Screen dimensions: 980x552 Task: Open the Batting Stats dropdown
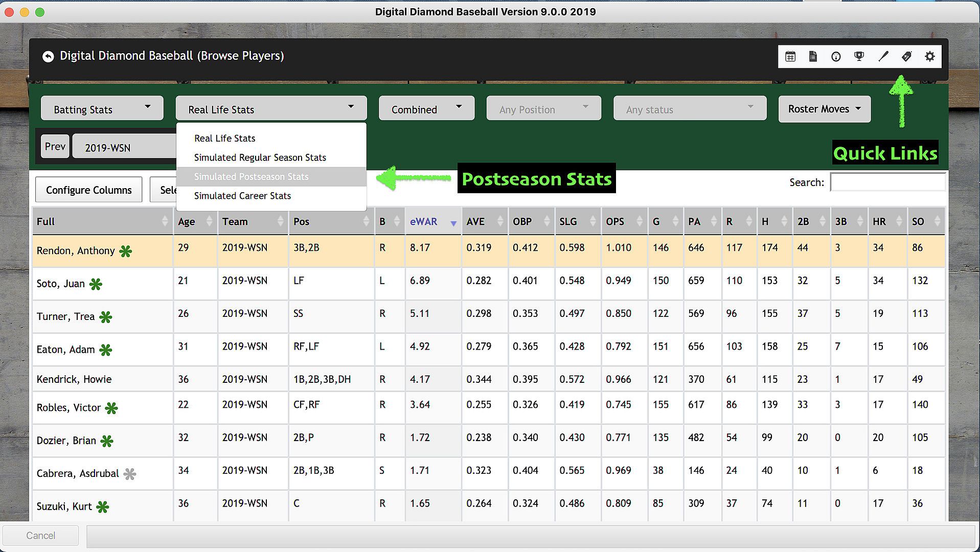[102, 109]
